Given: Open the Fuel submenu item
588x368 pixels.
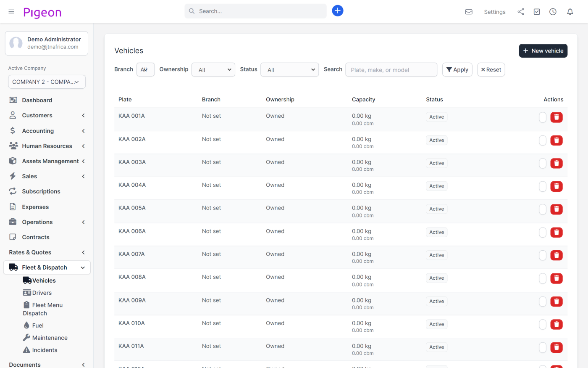Looking at the screenshot, I should tap(34, 326).
